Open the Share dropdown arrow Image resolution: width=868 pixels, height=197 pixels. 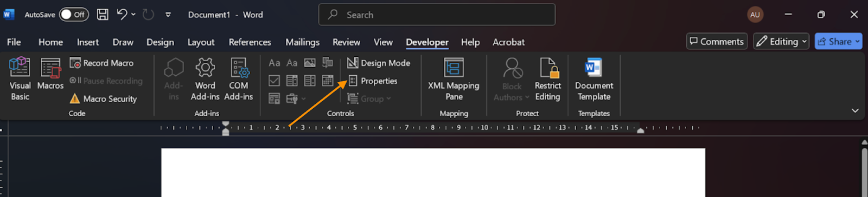point(858,41)
